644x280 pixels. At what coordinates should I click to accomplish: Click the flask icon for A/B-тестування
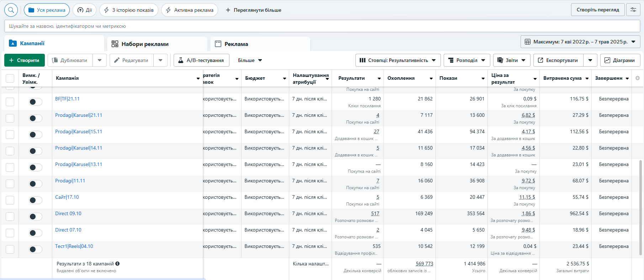[181, 60]
